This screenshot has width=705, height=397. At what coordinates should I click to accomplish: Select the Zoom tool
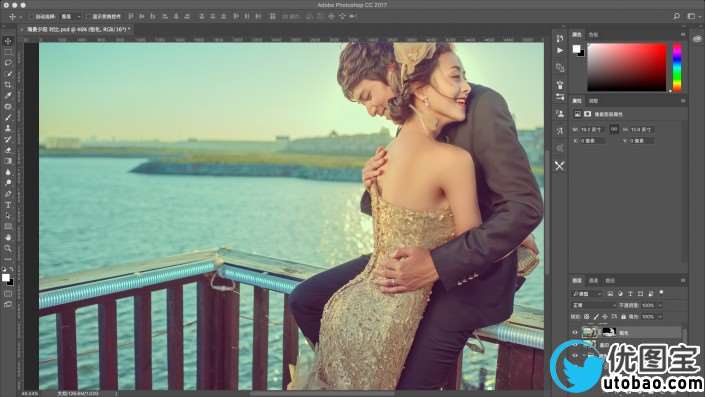click(8, 248)
